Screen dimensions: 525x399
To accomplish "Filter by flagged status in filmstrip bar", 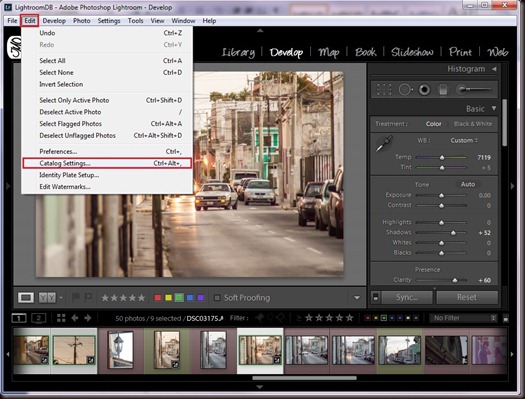I will 259,317.
